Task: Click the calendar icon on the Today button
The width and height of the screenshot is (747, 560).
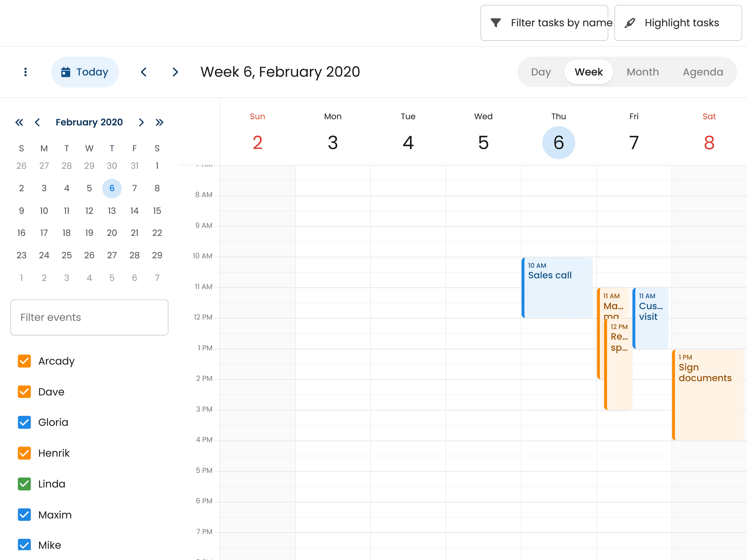Action: tap(66, 72)
